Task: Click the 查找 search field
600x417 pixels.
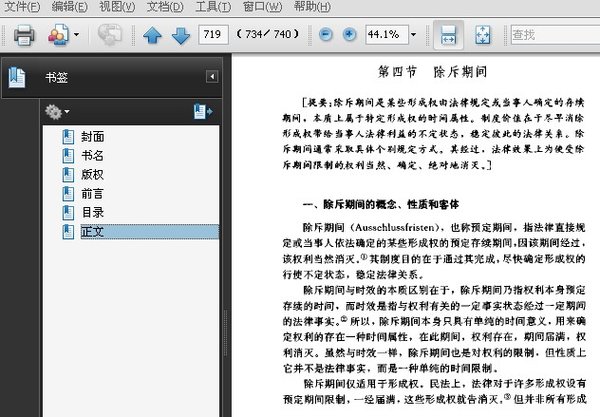Action: pos(555,35)
